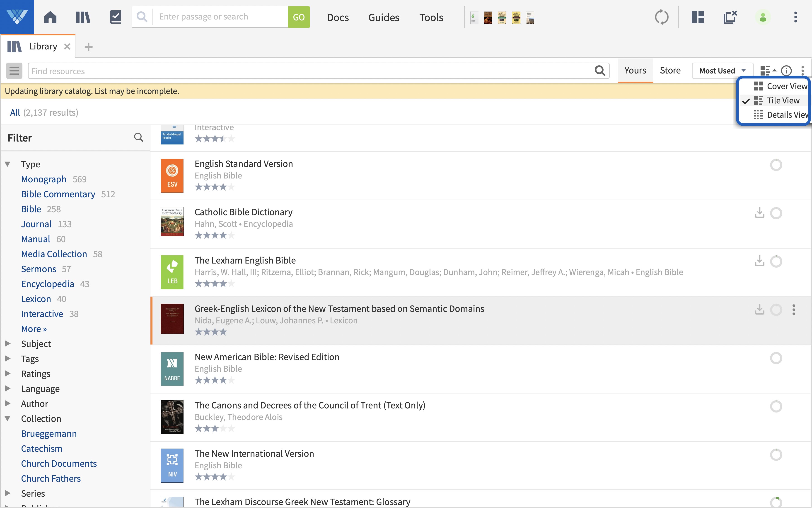Toggle circle for English Standard Version
Image resolution: width=812 pixels, height=508 pixels.
click(x=776, y=165)
